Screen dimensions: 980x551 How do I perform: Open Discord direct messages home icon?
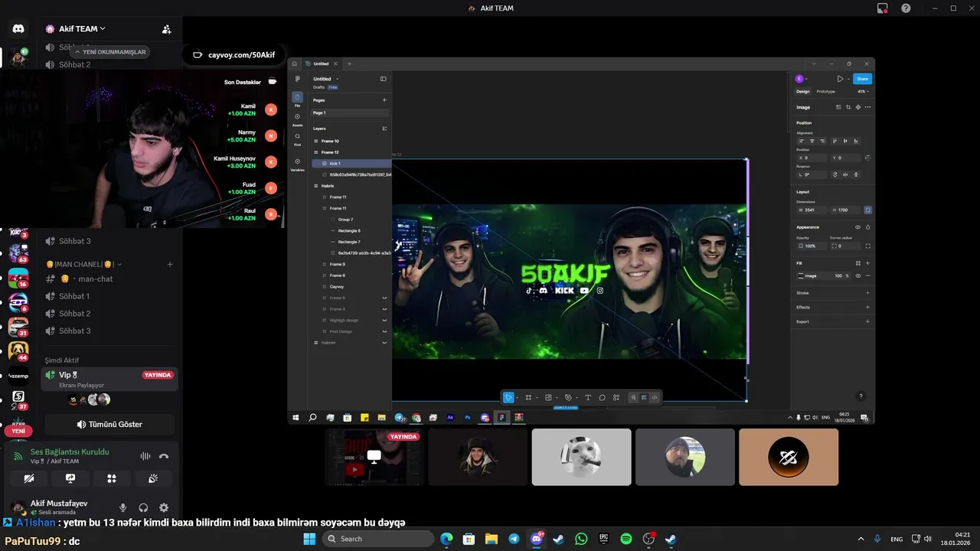click(18, 28)
